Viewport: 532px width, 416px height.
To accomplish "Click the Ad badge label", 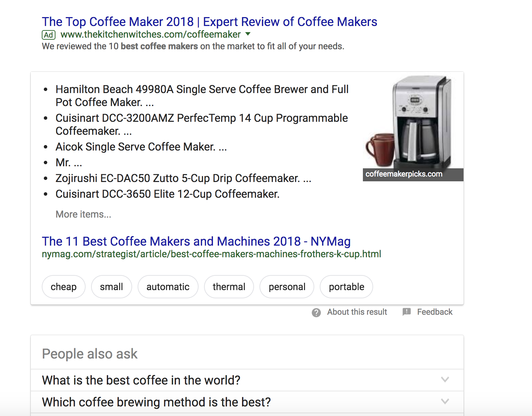I will pyautogui.click(x=48, y=35).
